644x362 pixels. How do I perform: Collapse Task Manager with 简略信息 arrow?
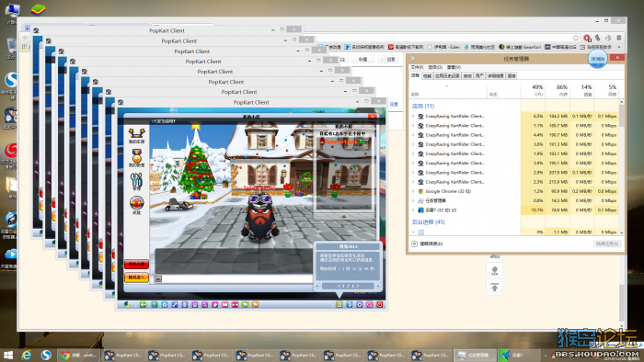(x=414, y=243)
